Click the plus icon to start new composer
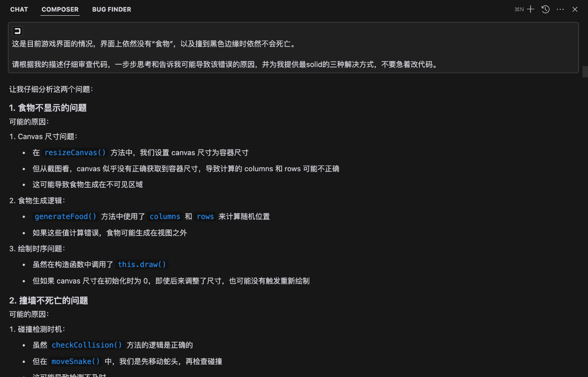This screenshot has height=377, width=588. tap(531, 9)
